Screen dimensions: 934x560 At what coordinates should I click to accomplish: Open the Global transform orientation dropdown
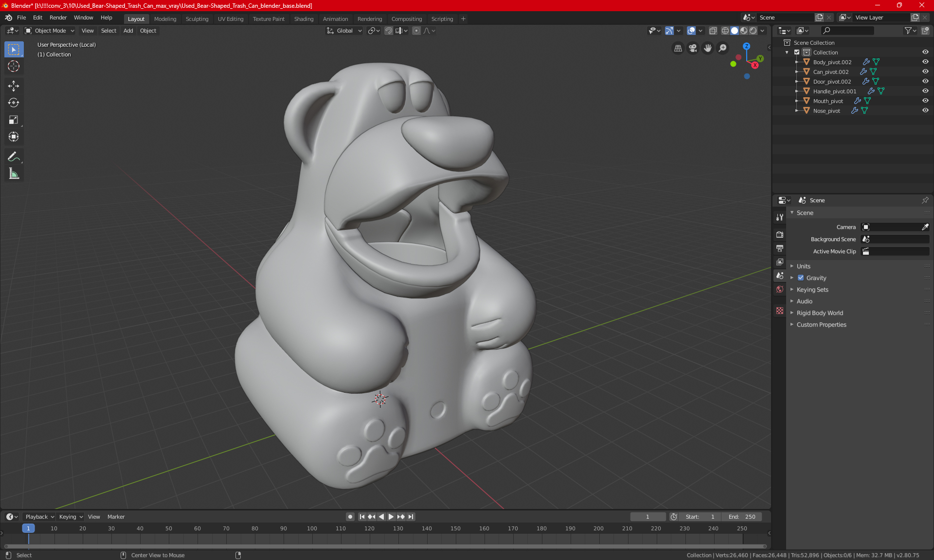tap(344, 31)
